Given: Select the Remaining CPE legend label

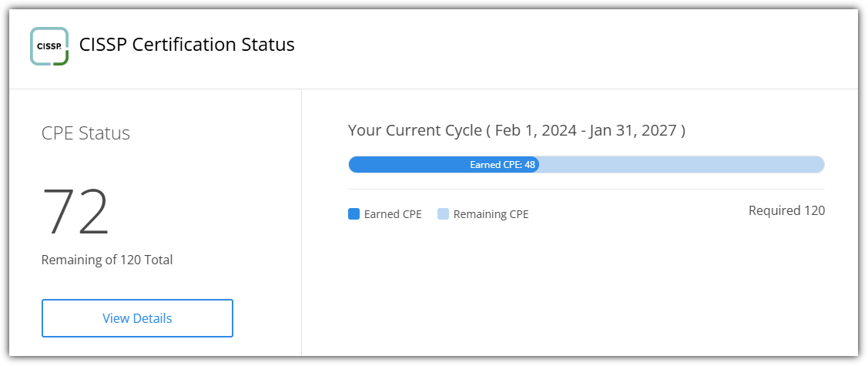Looking at the screenshot, I should (x=491, y=214).
